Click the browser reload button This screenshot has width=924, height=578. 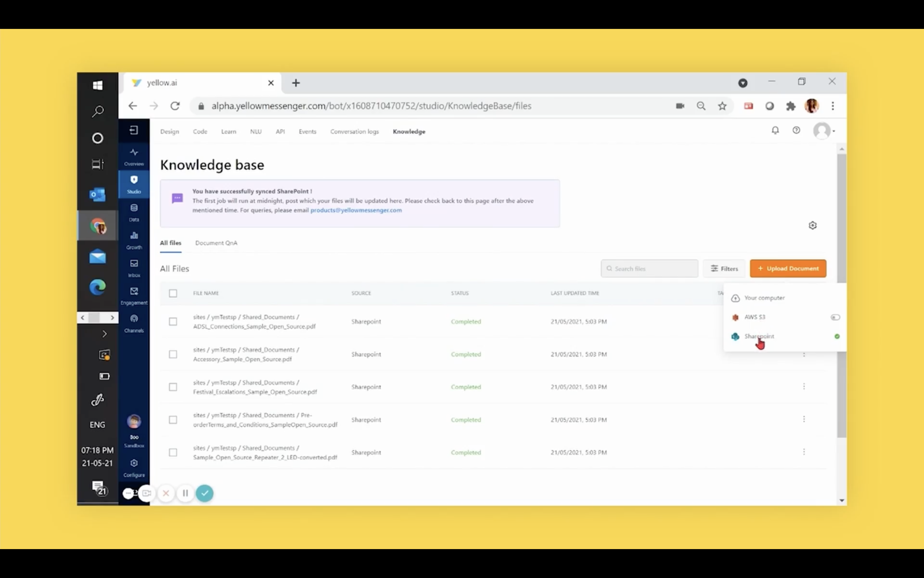pyautogui.click(x=175, y=106)
